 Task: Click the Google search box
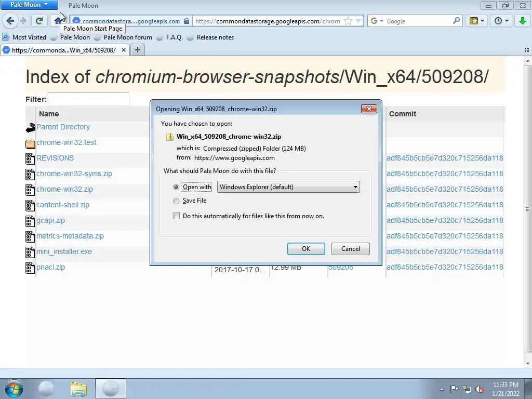pyautogui.click(x=419, y=21)
